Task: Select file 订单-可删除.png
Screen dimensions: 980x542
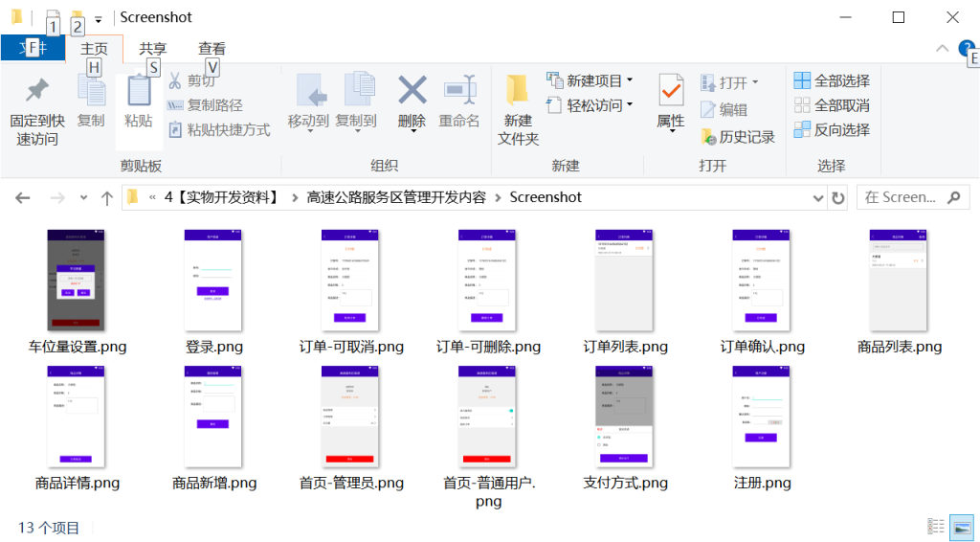Action: click(x=488, y=292)
